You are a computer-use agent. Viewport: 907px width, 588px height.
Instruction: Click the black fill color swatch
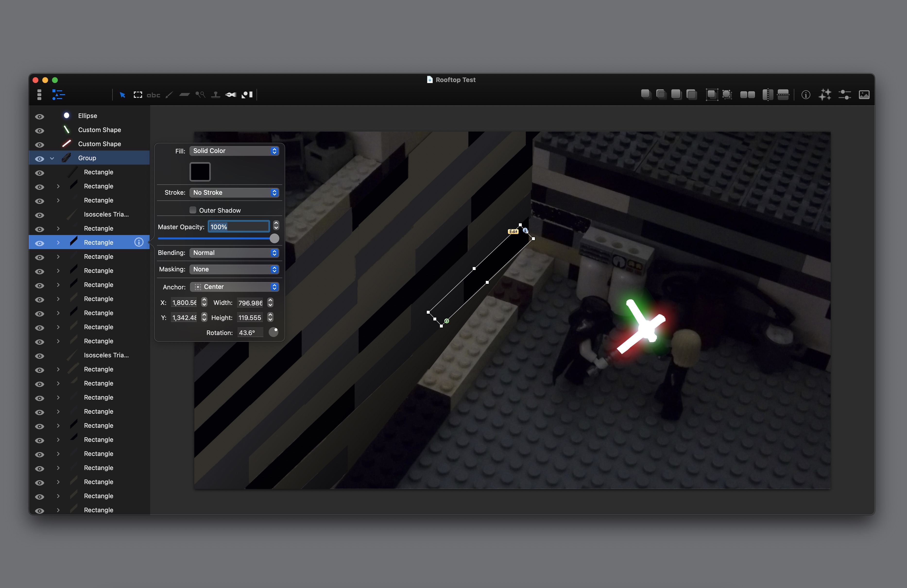click(200, 172)
